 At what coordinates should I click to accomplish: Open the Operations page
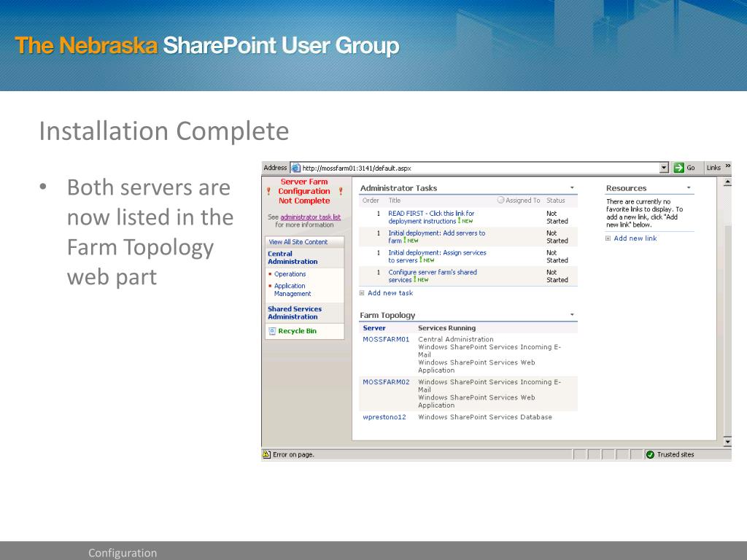[290, 274]
